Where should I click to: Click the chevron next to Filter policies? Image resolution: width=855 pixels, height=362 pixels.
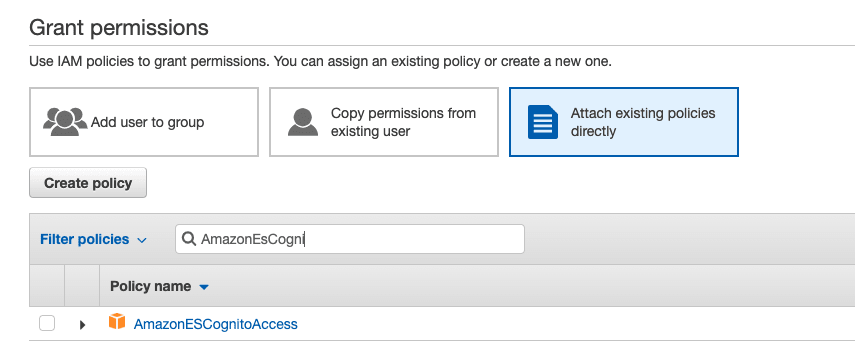point(142,240)
